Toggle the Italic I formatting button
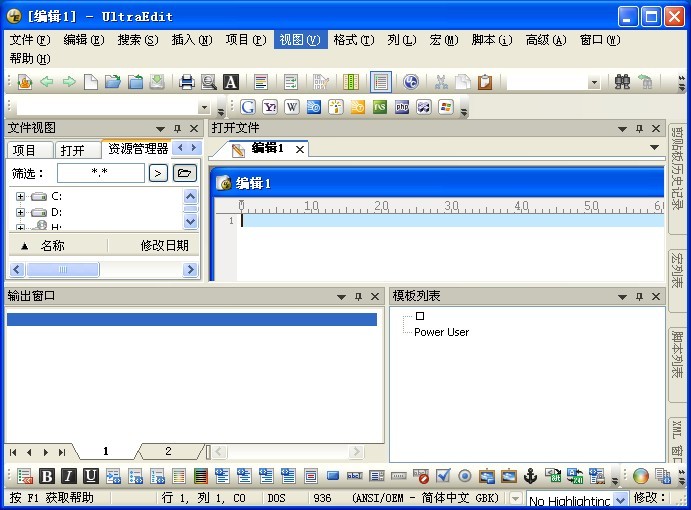 point(69,476)
